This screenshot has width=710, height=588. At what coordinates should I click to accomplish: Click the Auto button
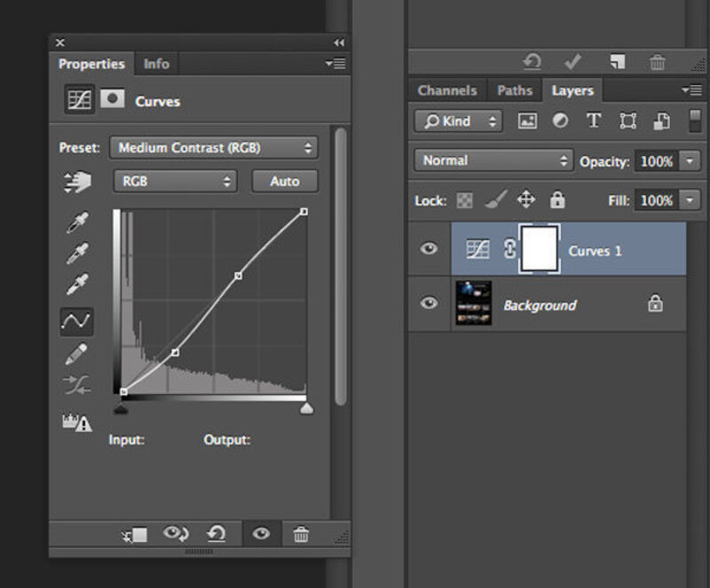click(285, 182)
